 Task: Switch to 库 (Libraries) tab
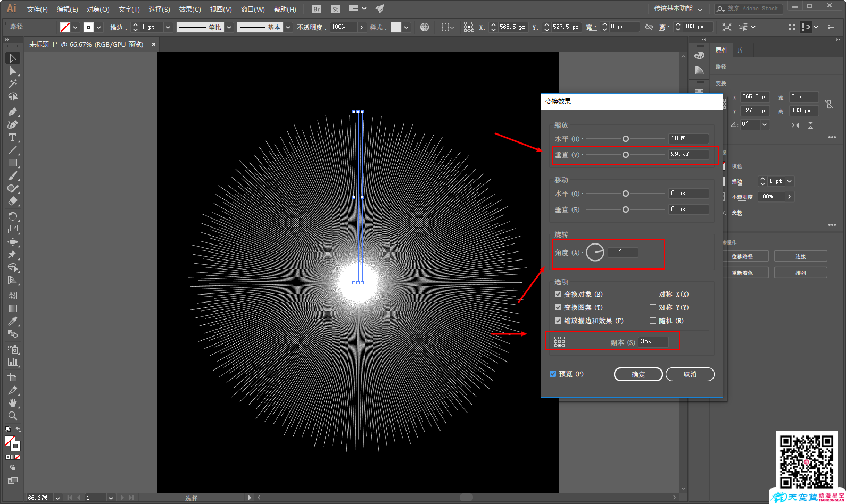pos(741,51)
